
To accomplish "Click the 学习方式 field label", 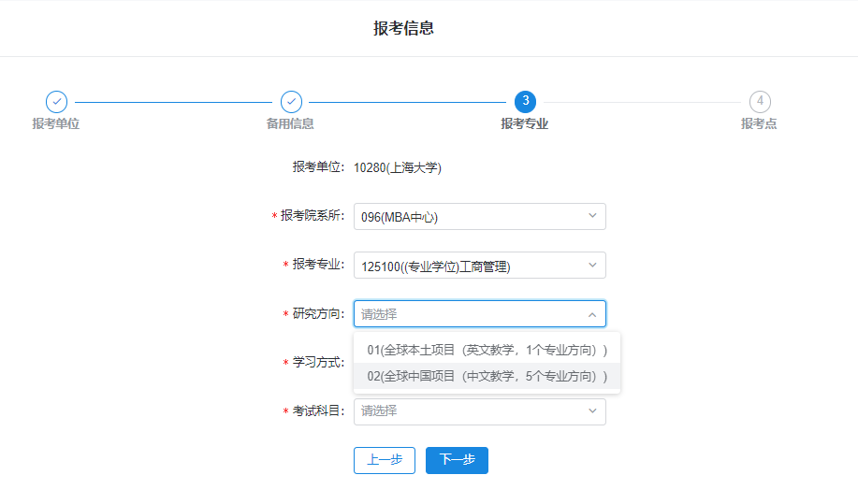I will [x=318, y=363].
